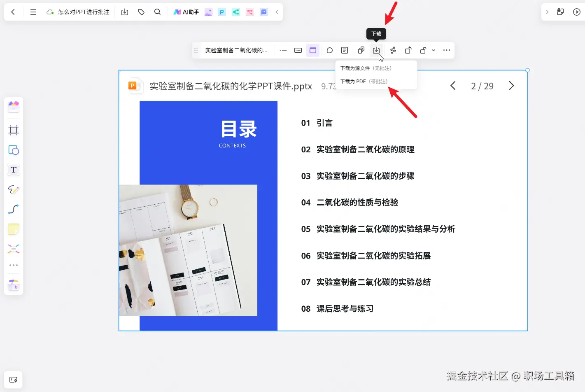This screenshot has height=392, width=585.
Task: Select the card display mode icon
Action: pyautogui.click(x=298, y=50)
